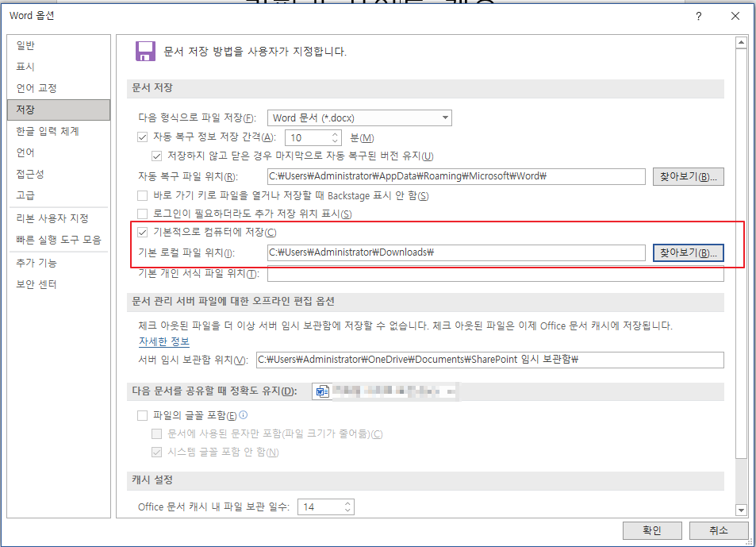
Task: Open the document fidelity sharing dropdown
Action: [386, 391]
